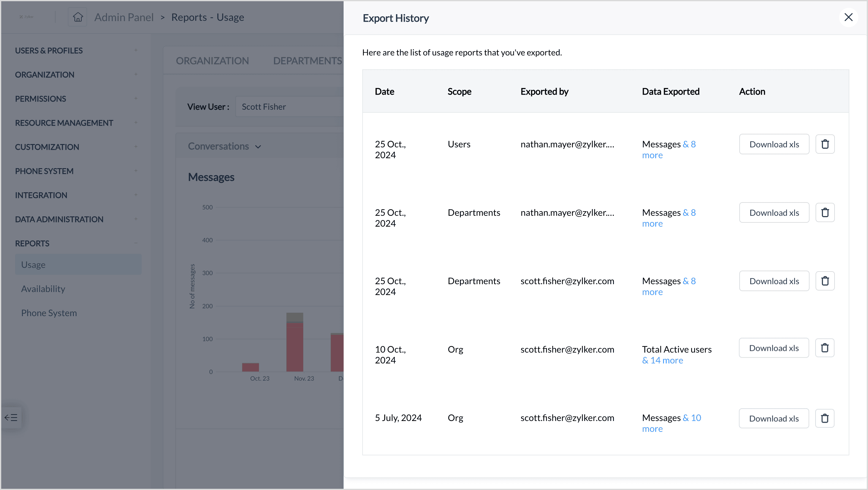Switch to the Organization tab

coord(212,61)
